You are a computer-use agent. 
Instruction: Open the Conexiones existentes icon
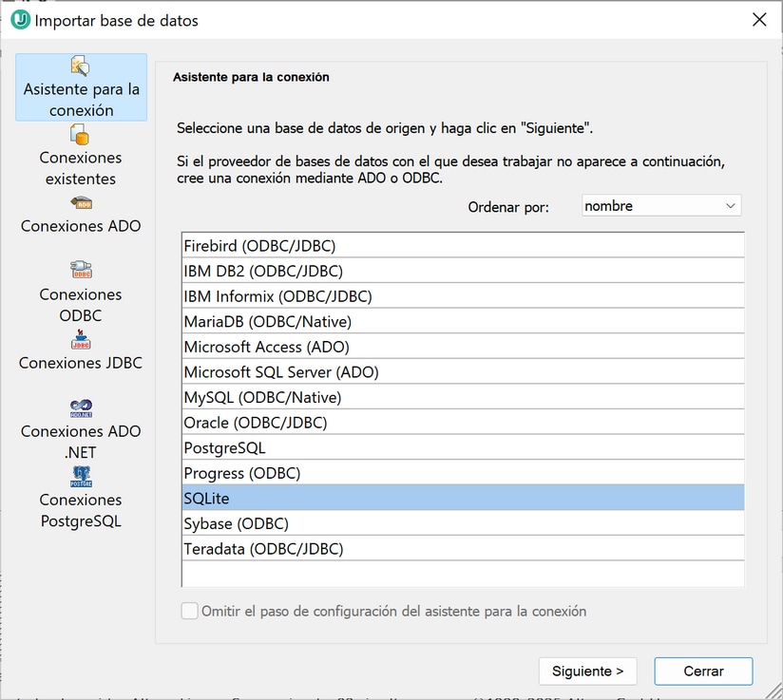[x=81, y=135]
